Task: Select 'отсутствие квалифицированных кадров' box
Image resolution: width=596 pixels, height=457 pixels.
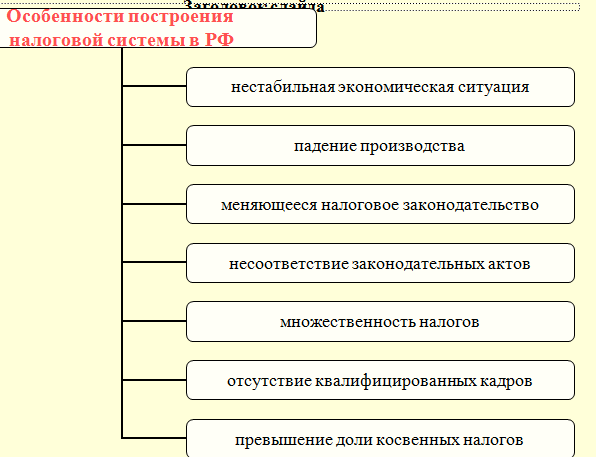Action: tap(380, 380)
